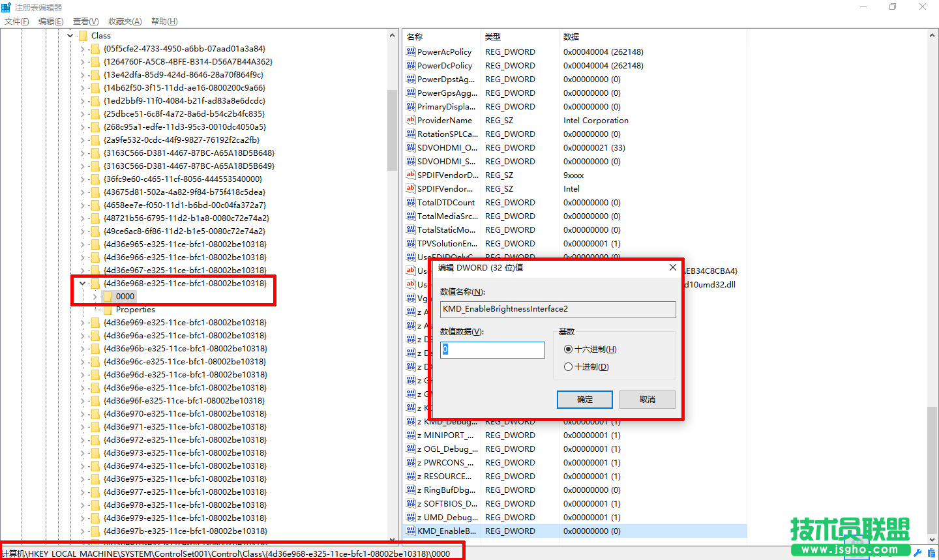Click the 确定 button in dialog

(x=584, y=400)
